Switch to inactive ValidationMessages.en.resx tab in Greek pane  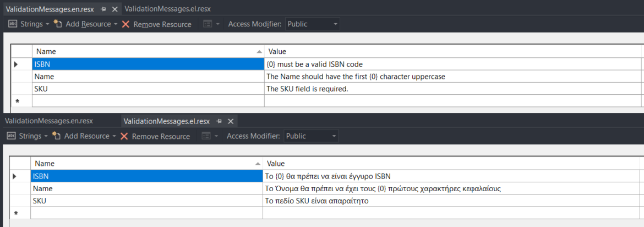pos(49,121)
